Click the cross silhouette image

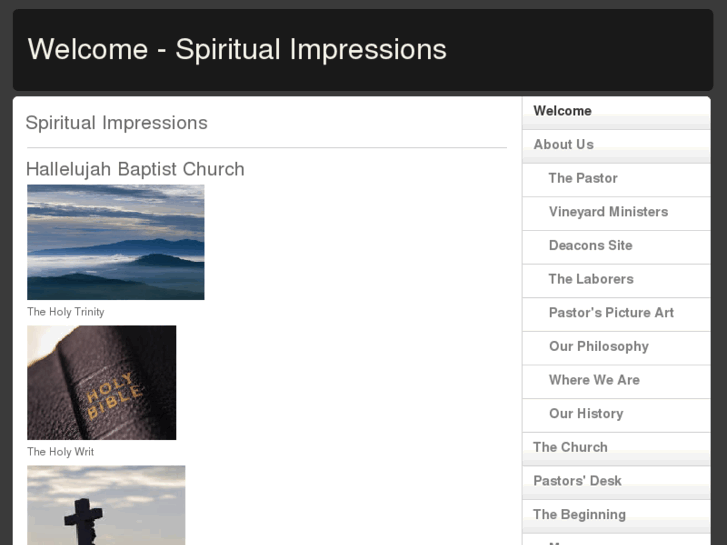pyautogui.click(x=106, y=505)
